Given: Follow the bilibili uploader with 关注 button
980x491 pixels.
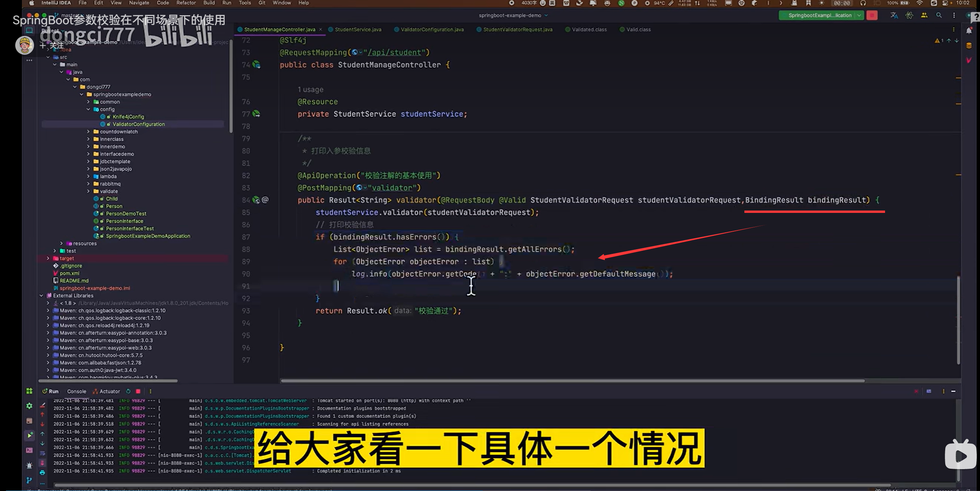Looking at the screenshot, I should tap(52, 45).
